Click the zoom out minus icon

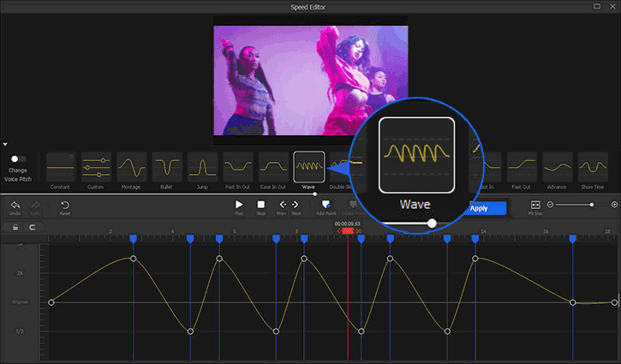click(550, 205)
